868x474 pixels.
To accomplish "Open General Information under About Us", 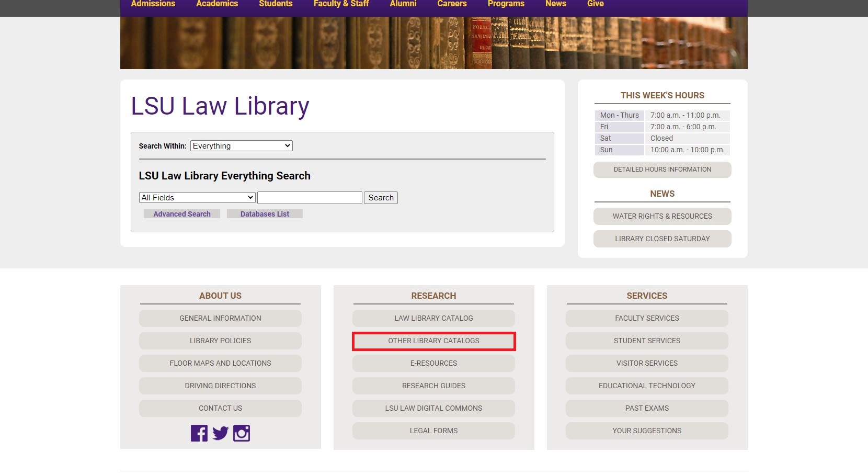I will [x=220, y=318].
